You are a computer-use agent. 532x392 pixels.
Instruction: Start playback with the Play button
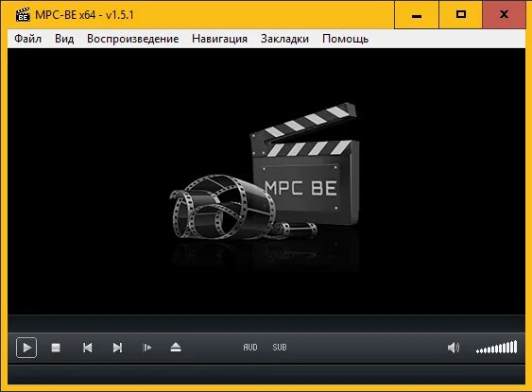point(26,348)
